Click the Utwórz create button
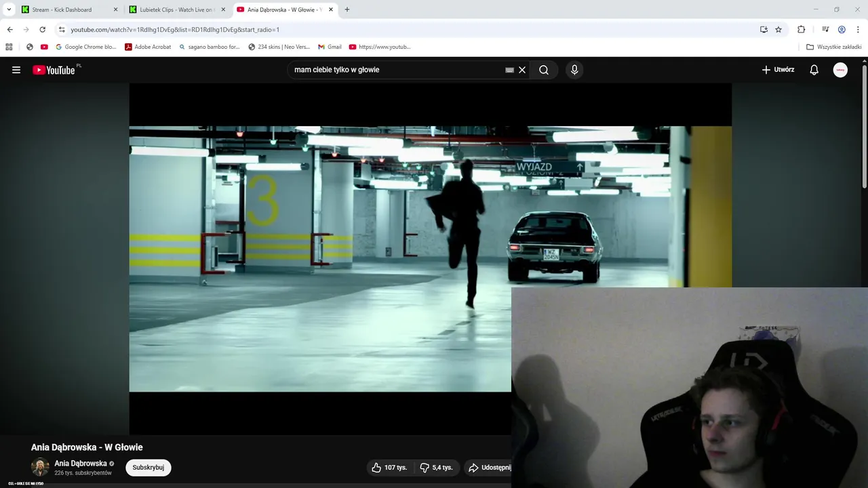This screenshot has width=868, height=488. click(x=778, y=70)
